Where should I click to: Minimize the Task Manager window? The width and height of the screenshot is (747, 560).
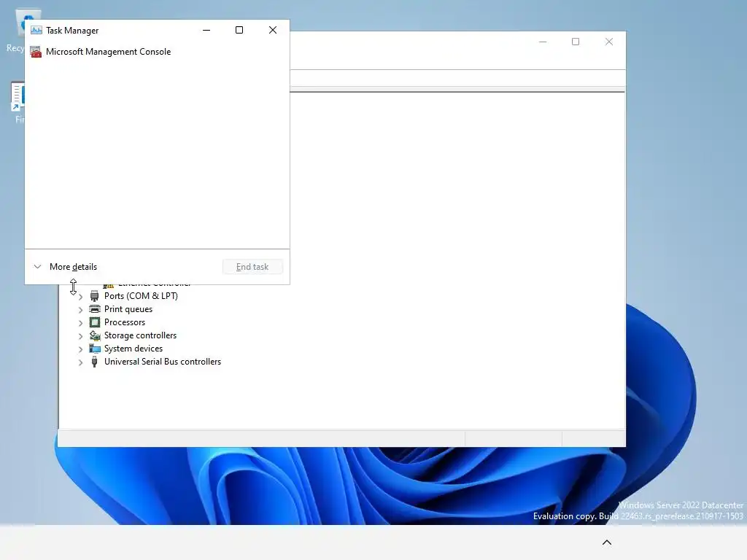[x=206, y=30]
